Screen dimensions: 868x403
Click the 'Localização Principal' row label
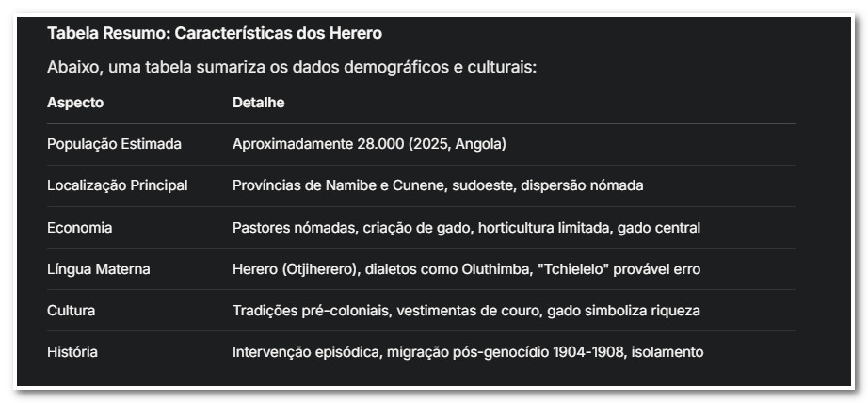(x=117, y=185)
